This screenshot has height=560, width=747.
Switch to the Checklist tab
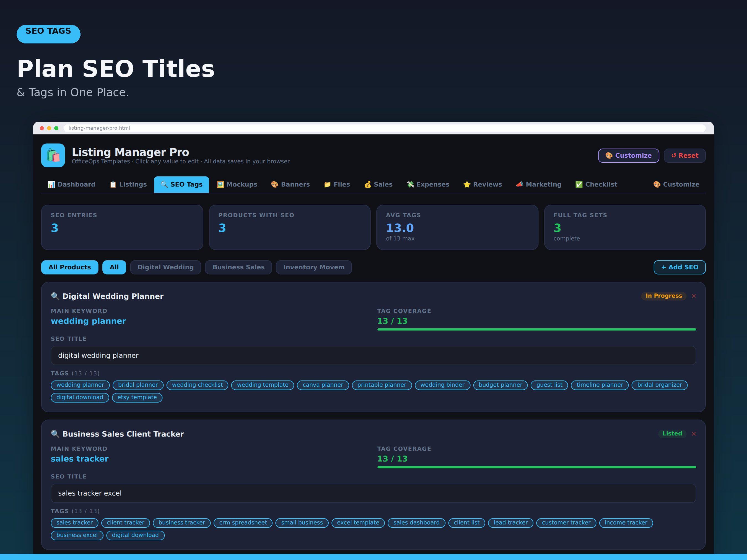[x=596, y=184]
